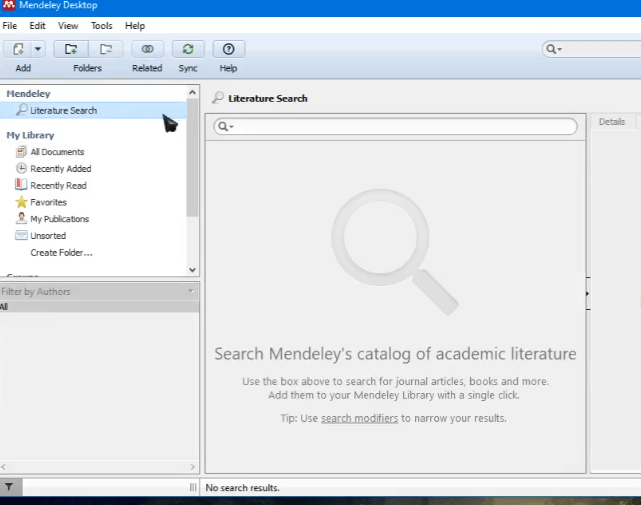
Task: Click Create Folder... in My Library
Action: [61, 252]
